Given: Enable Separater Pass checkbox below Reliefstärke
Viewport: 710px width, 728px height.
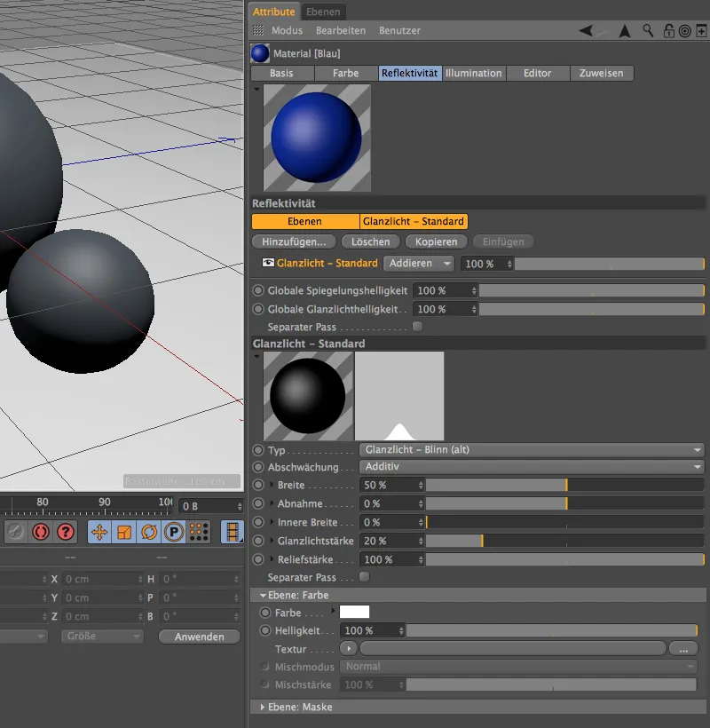Looking at the screenshot, I should tap(365, 577).
